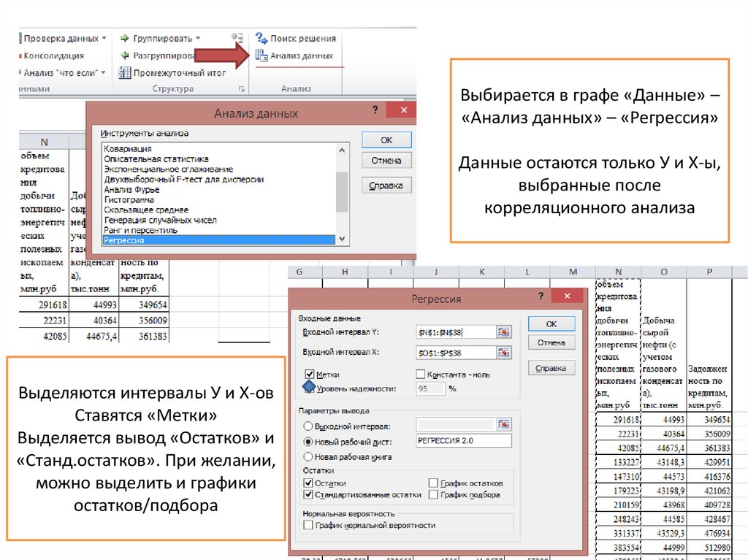Select Ковариация in the tools list
Screen dimensions: 748x560
(219, 149)
